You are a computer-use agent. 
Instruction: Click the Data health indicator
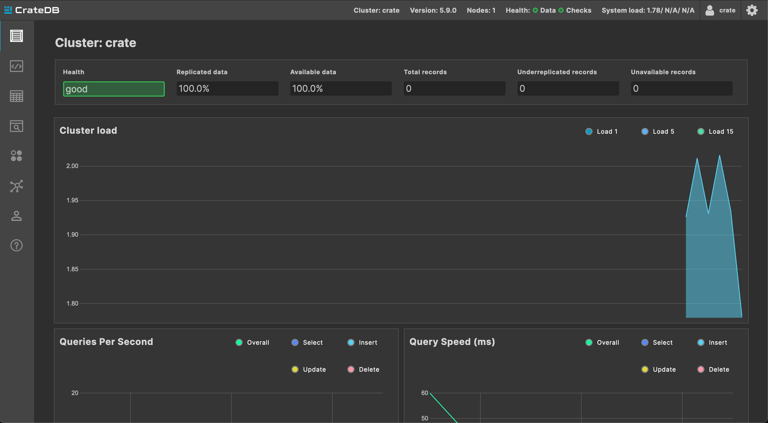tap(544, 10)
